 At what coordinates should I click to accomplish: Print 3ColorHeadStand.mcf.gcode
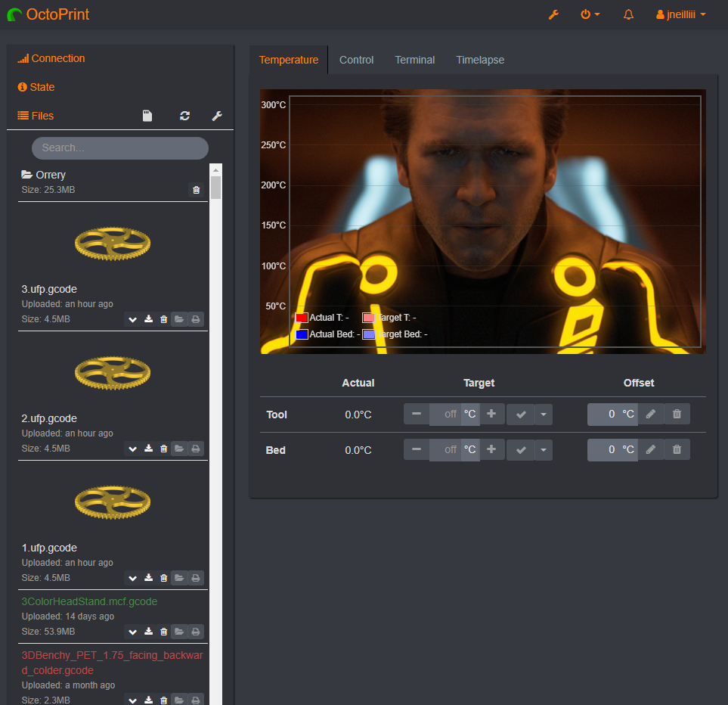point(196,632)
